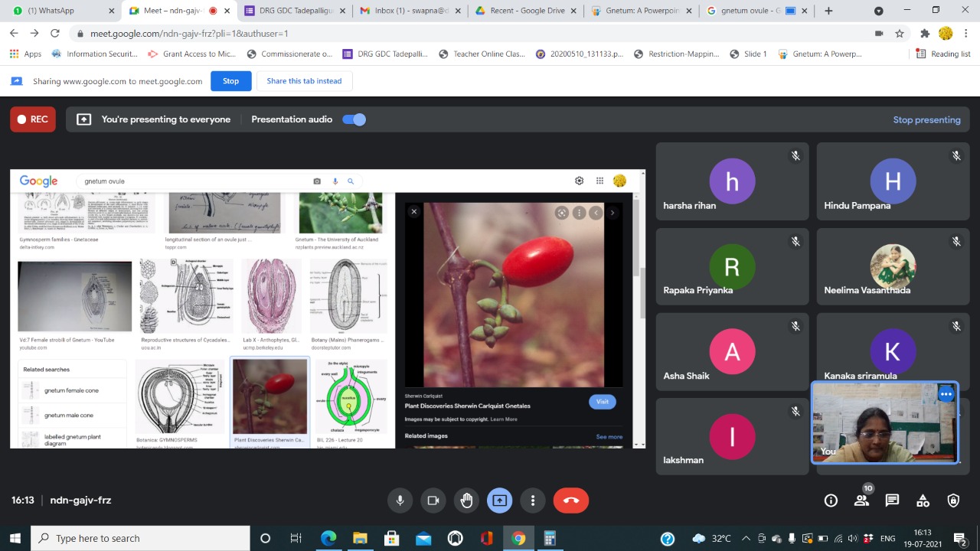The width and height of the screenshot is (980, 551).
Task: Show everyone participants panel
Action: point(861,500)
